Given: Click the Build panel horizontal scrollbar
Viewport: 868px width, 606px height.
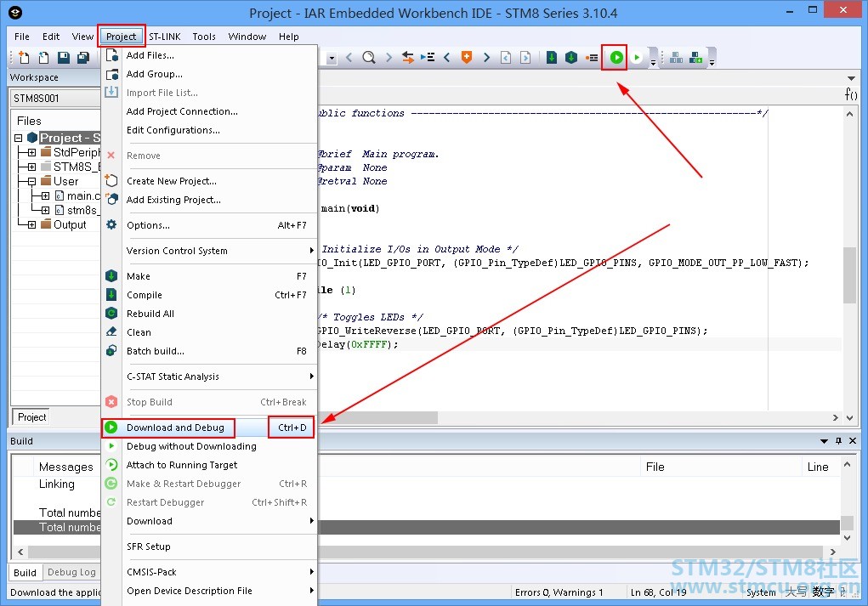Looking at the screenshot, I should pyautogui.click(x=426, y=552).
